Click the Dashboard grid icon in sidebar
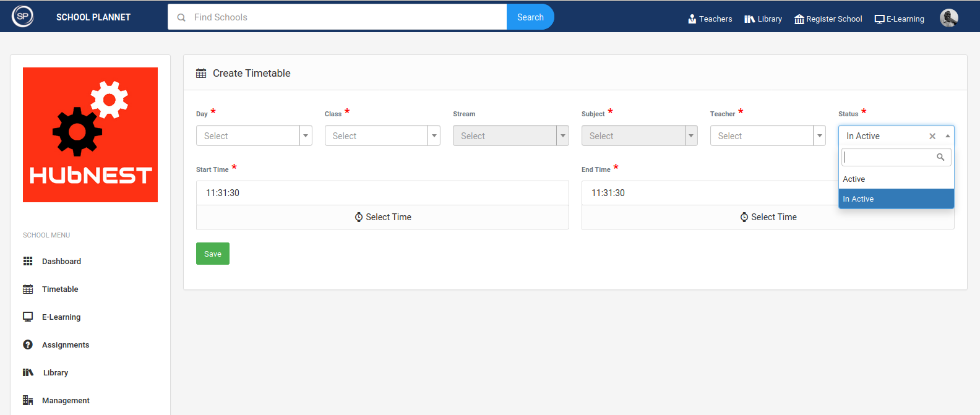The width and height of the screenshot is (980, 415). (x=28, y=261)
